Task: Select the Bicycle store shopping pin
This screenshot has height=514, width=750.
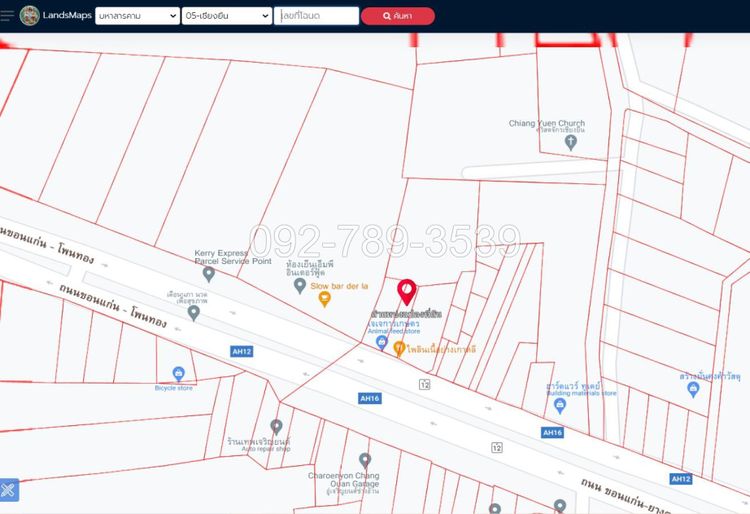Action: tap(178, 374)
